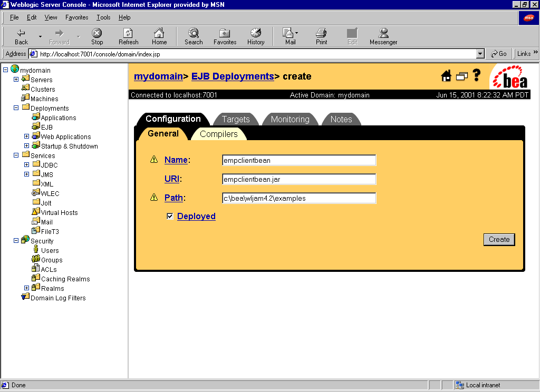Switch to the Targets tab

click(236, 119)
